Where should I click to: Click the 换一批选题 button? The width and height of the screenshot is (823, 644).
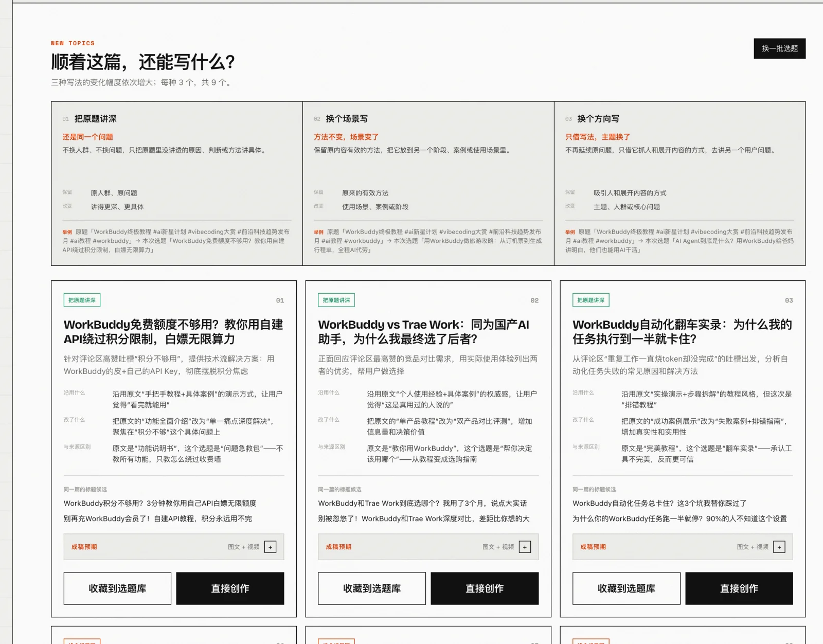coord(779,48)
